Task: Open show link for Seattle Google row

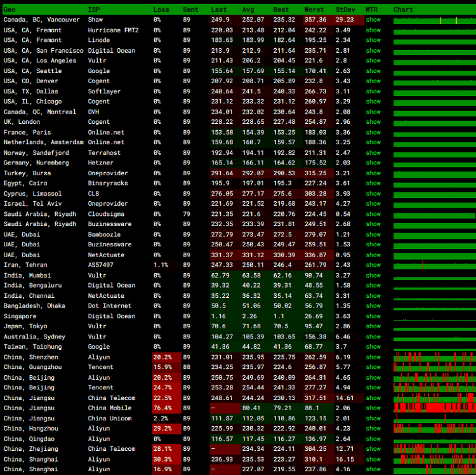Action: coord(373,71)
